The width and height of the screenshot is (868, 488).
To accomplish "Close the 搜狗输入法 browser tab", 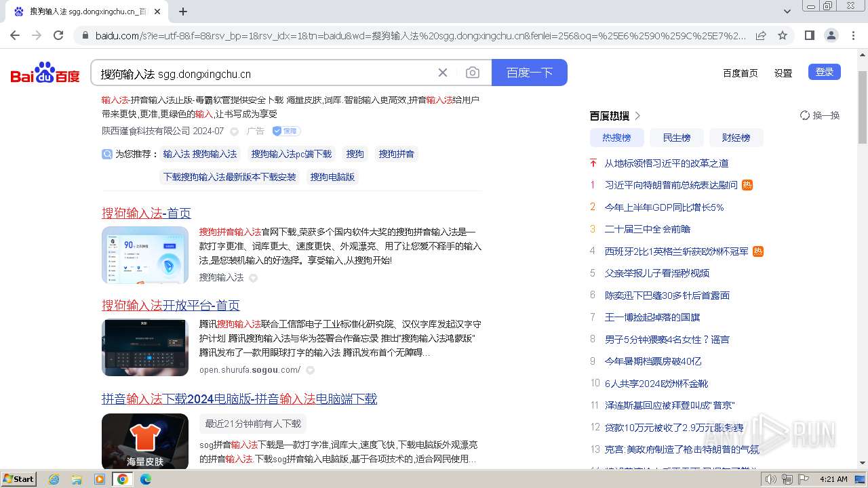I will pos(157,12).
